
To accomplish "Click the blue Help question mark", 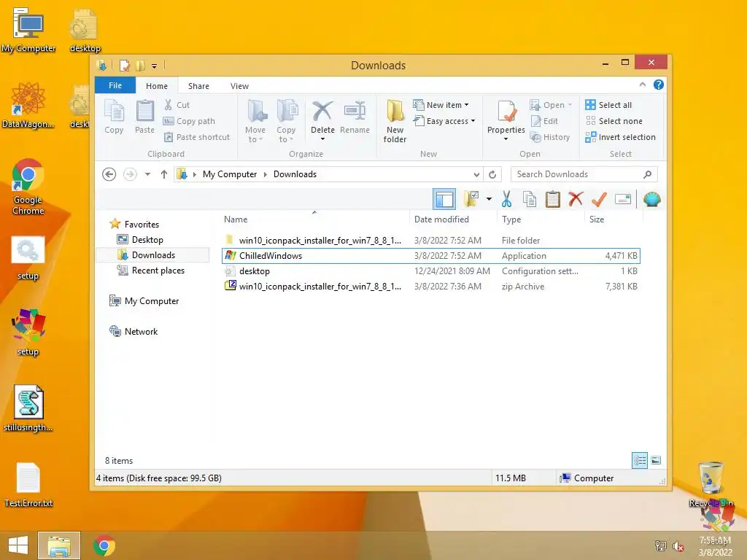I will coord(659,85).
